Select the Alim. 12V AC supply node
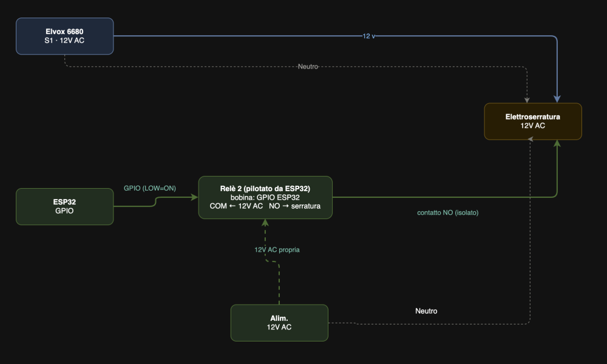This screenshot has height=364, width=607. tap(279, 322)
